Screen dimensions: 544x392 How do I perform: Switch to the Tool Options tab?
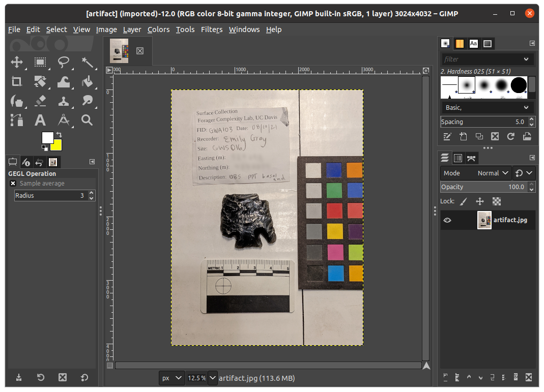(13, 162)
